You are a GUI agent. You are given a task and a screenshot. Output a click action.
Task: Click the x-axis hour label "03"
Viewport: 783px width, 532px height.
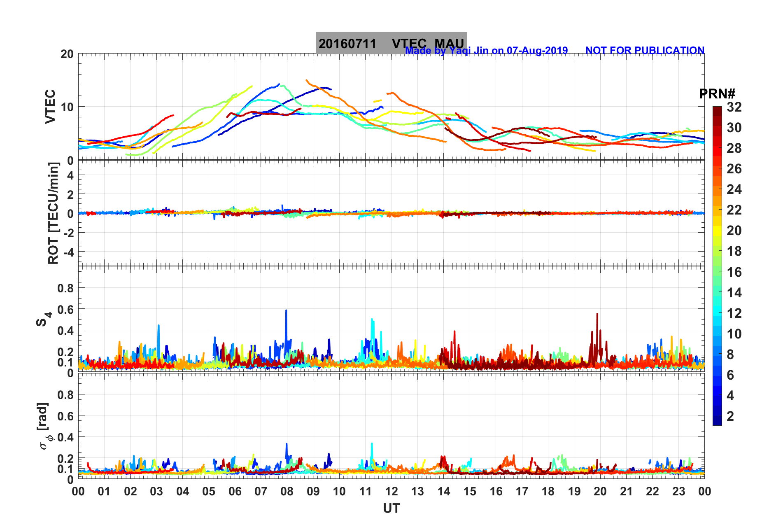[156, 491]
